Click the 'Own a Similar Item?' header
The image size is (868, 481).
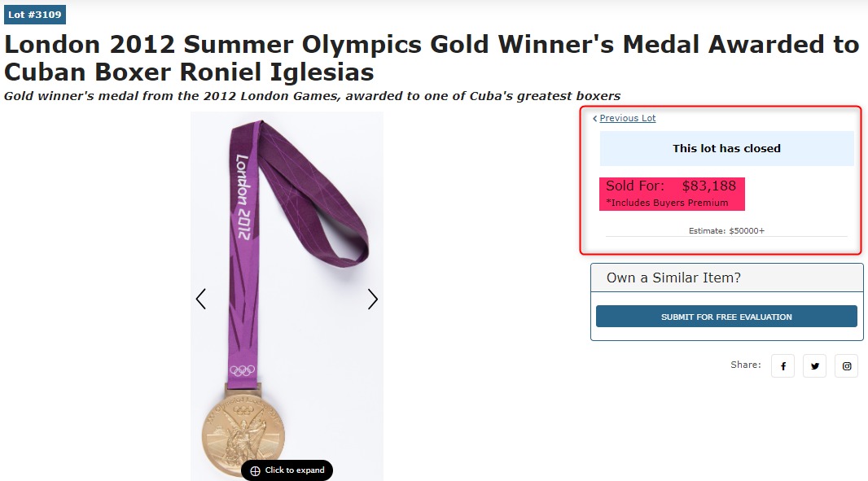(673, 278)
